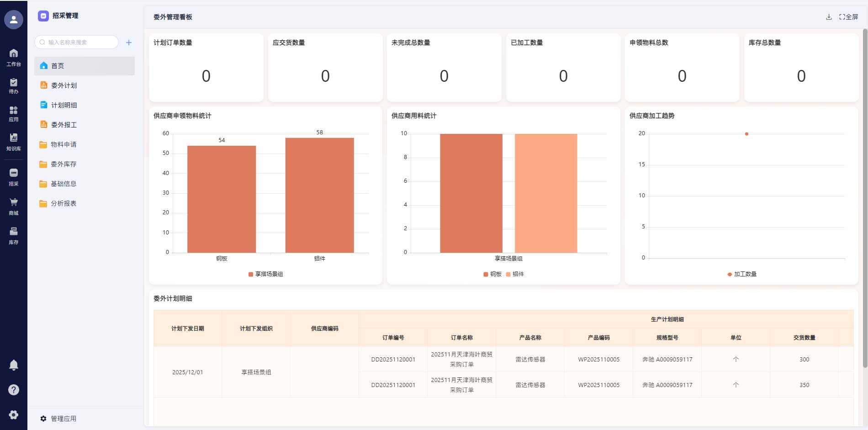Open the 商城 shopping cart icon
Viewport: 868px width, 430px height.
coord(14,206)
